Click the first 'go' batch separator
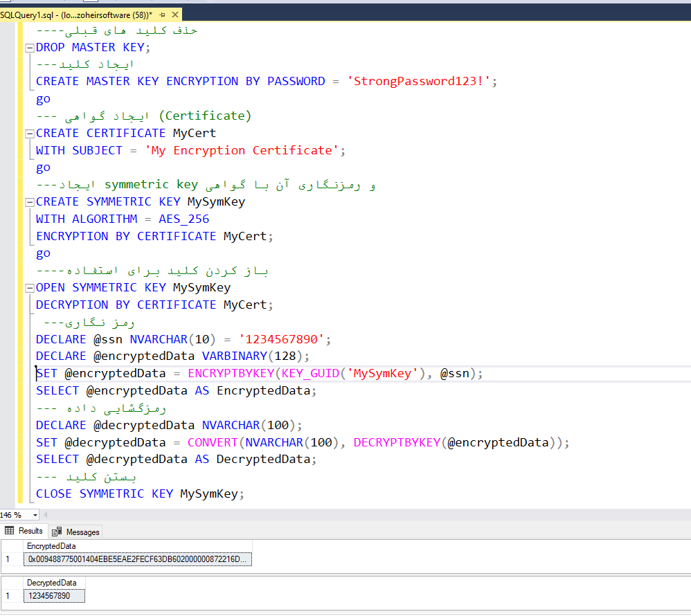Screen dimensions: 691x616 pos(43,99)
